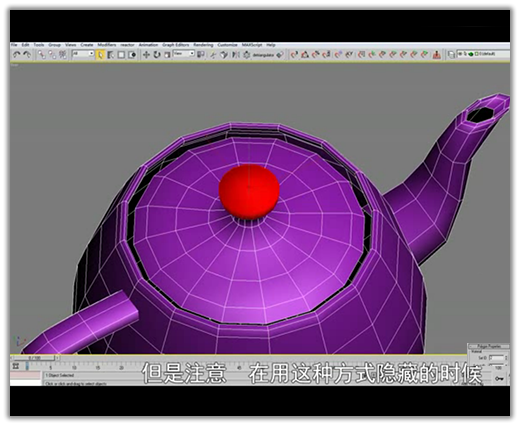Click the '0 / 100' time slider handle
Image resolution: width=520 pixels, height=426 pixels.
click(34, 358)
